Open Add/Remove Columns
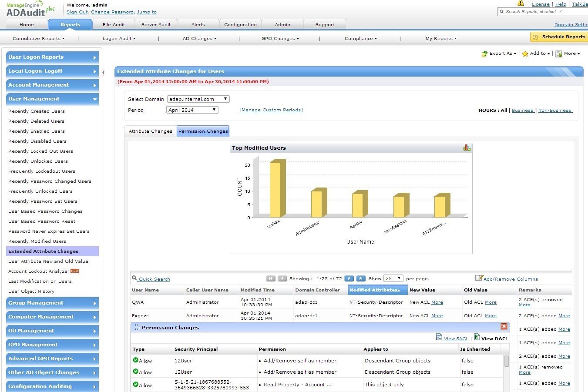This screenshot has height=392, width=588. (507, 279)
